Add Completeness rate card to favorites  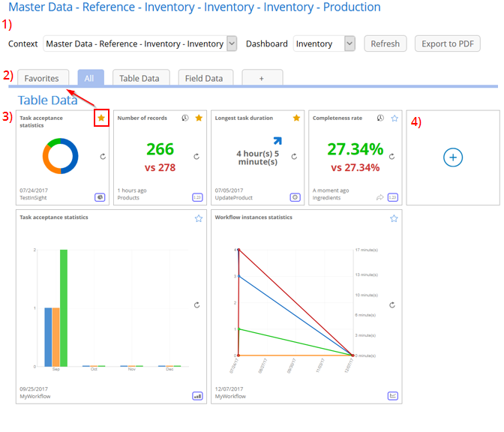394,118
